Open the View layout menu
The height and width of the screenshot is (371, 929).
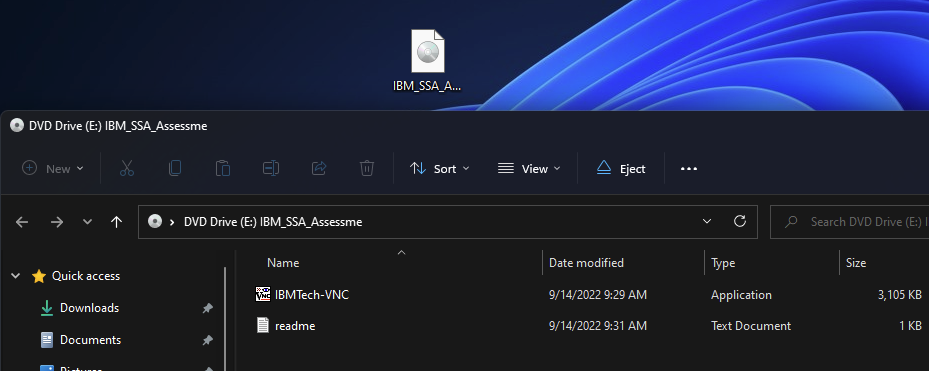(528, 168)
